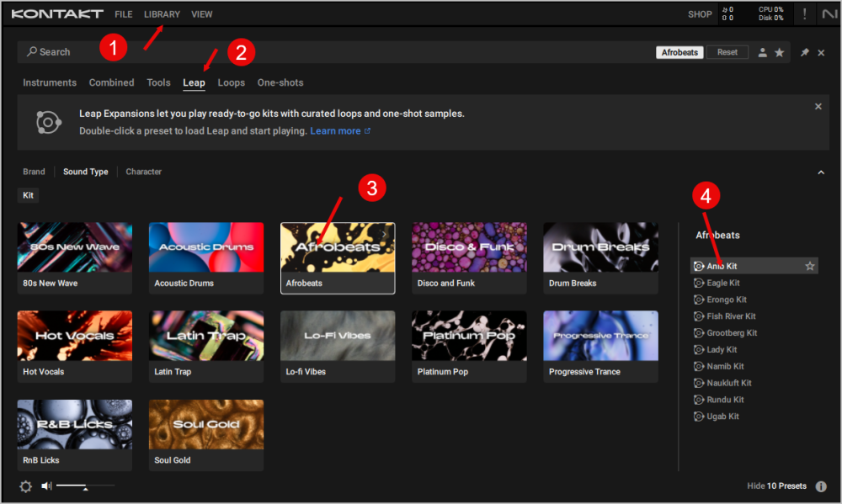Open browser settings gear icon
Image resolution: width=842 pixels, height=504 pixels.
25,486
